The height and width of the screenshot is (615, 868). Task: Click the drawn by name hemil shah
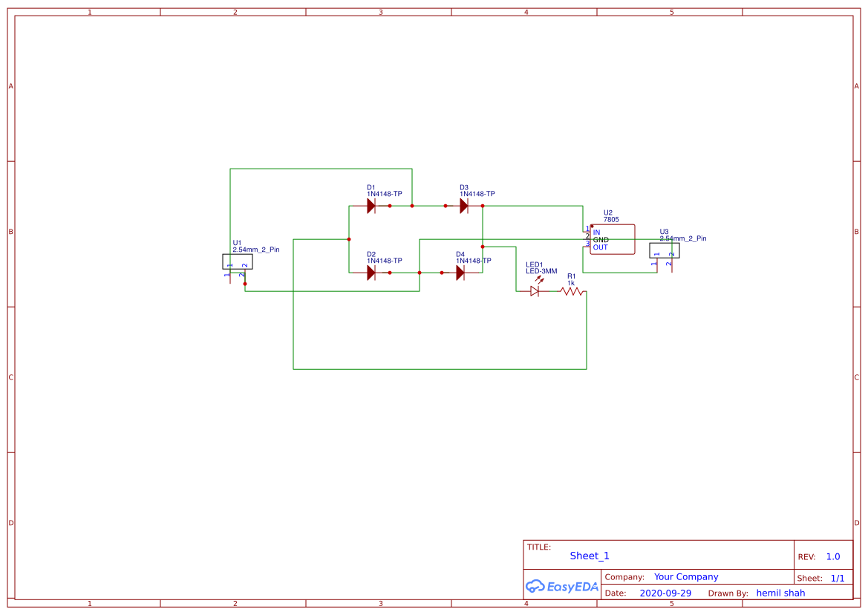click(780, 593)
